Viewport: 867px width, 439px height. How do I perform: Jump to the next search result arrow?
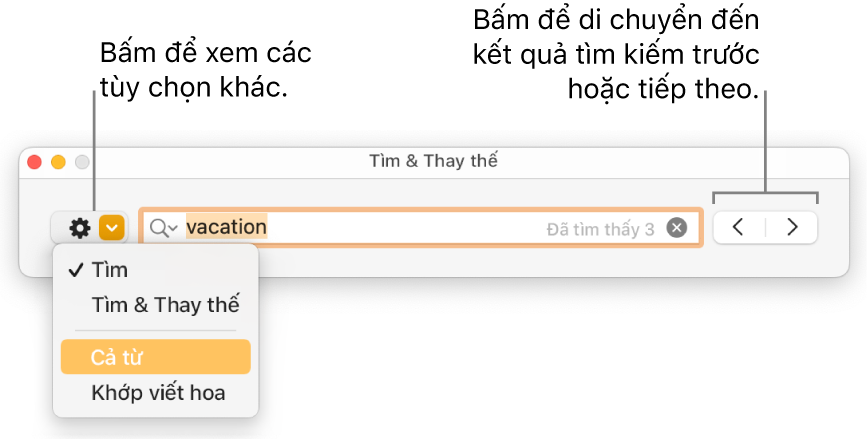point(793,227)
